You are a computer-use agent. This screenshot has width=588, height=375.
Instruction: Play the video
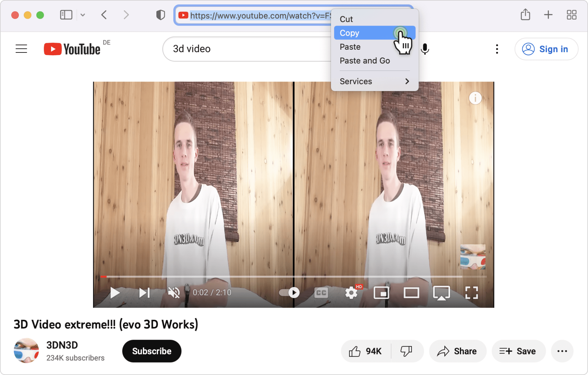pyautogui.click(x=114, y=292)
